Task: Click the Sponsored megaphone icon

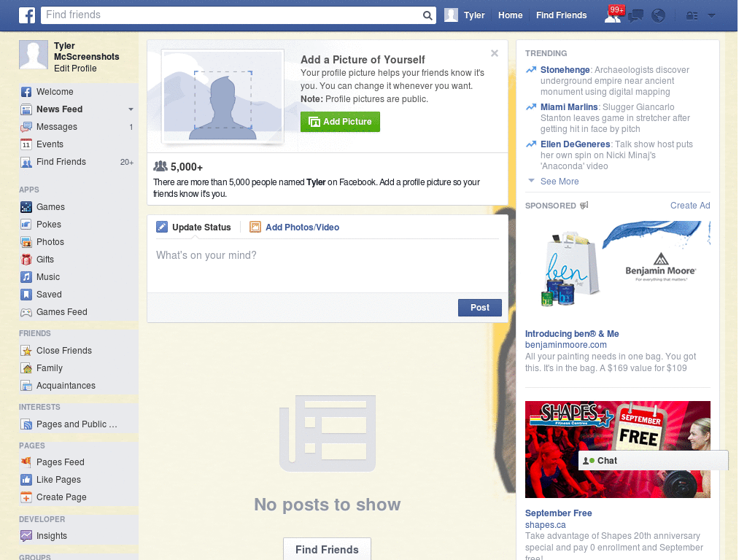Action: coord(584,205)
